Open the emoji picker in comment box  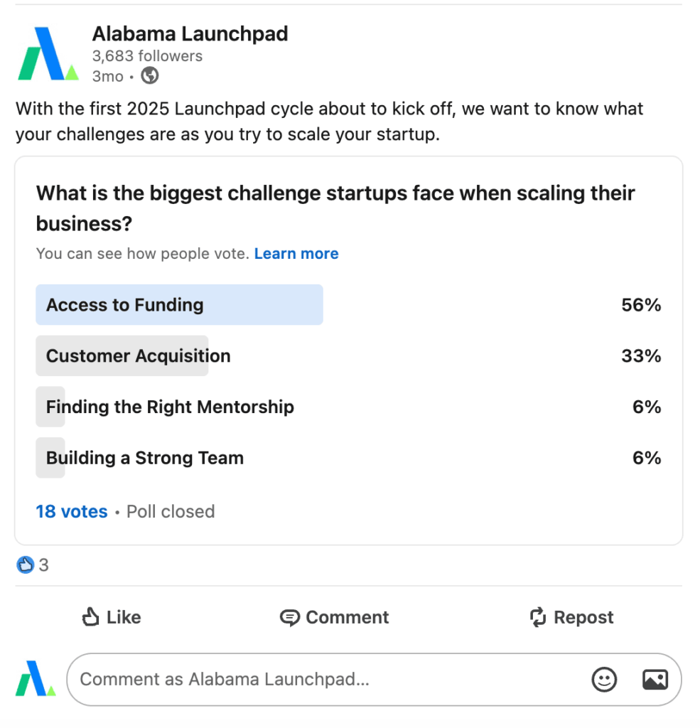[604, 680]
